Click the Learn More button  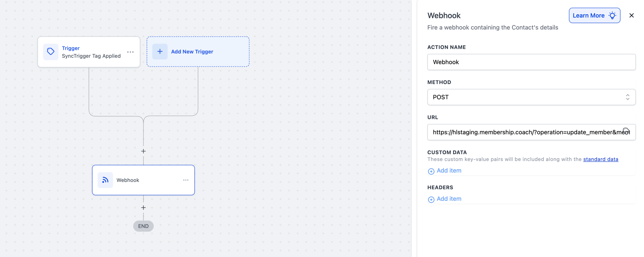594,16
